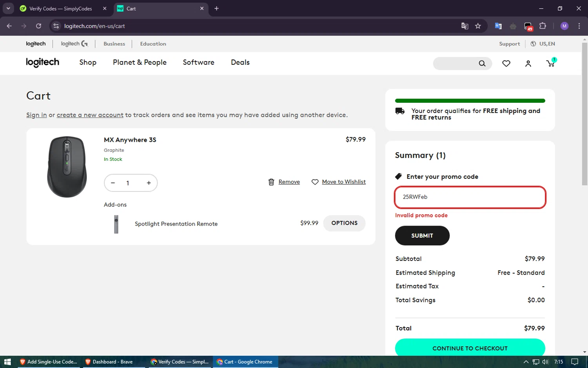Click Continue to Checkout
This screenshot has height=368, width=588.
[x=470, y=348]
